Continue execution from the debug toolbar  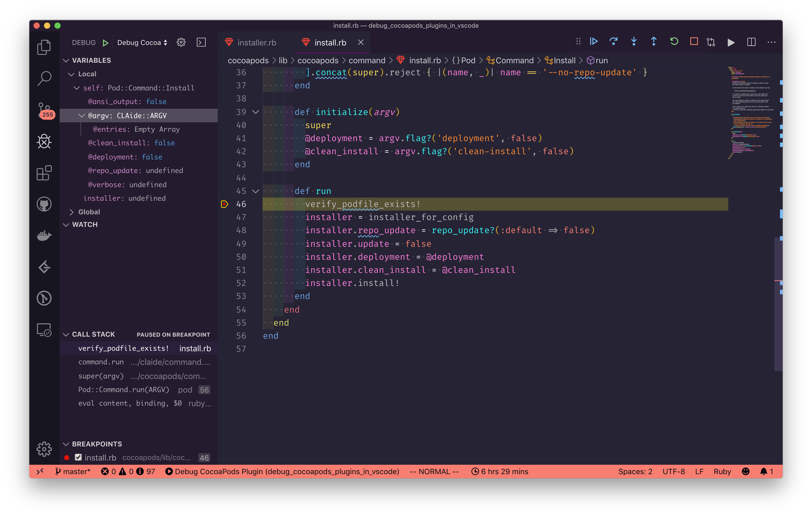tap(594, 42)
